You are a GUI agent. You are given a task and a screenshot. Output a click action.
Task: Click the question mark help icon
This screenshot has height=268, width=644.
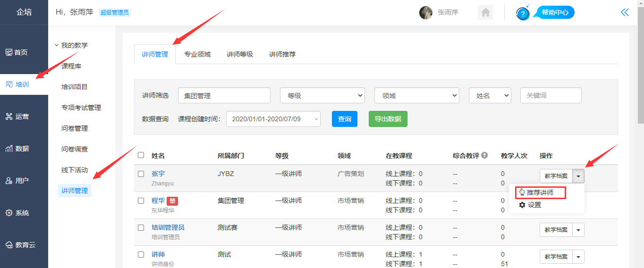coord(523,14)
